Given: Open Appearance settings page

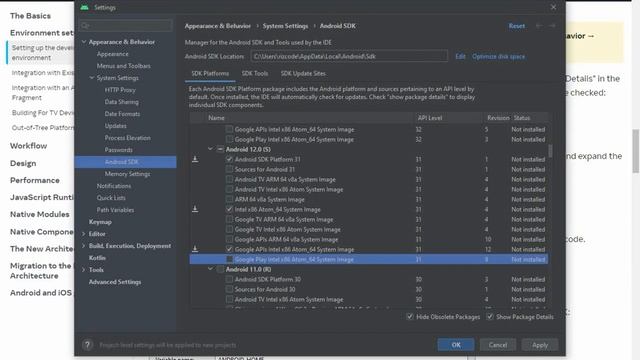Looking at the screenshot, I should pos(113,54).
